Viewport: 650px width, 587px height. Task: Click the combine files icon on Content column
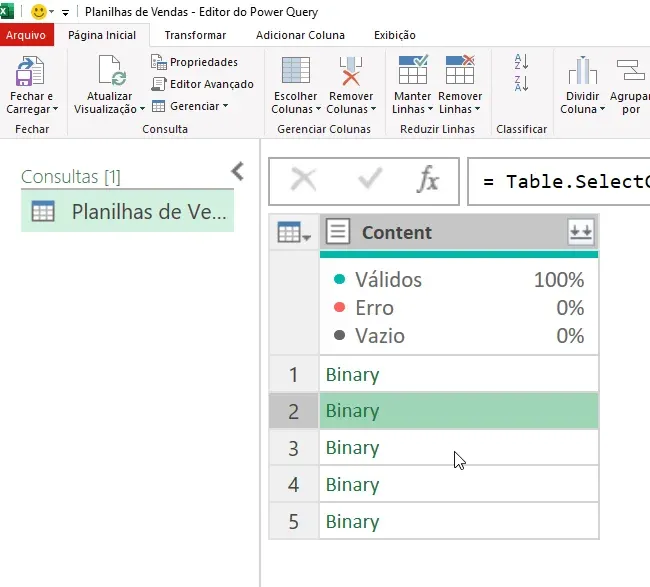click(x=580, y=232)
